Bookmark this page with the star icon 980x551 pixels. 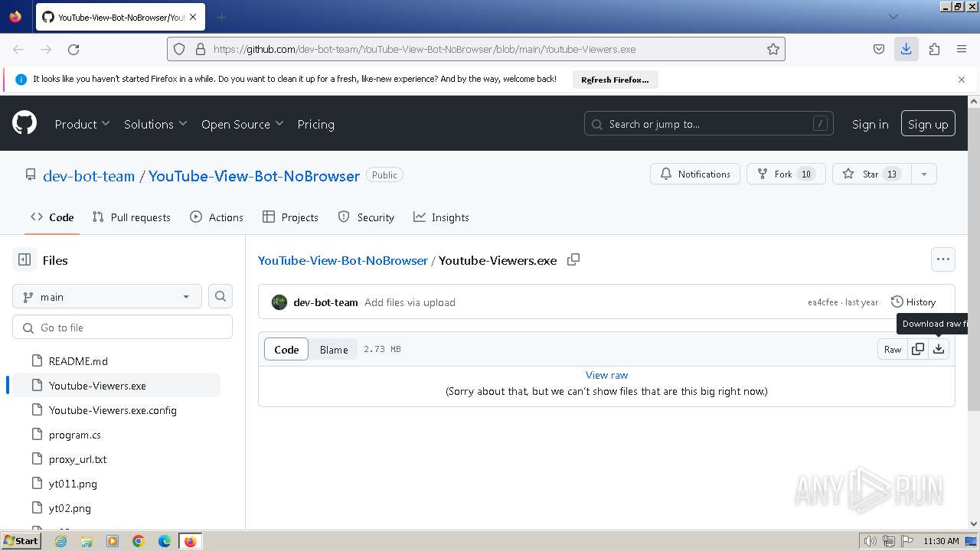(x=773, y=49)
